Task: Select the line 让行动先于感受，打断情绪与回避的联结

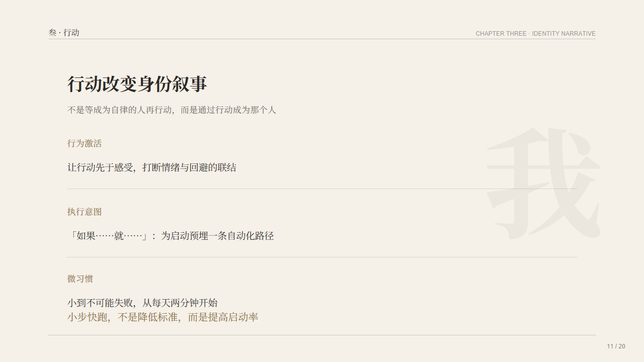Action: pos(152,167)
